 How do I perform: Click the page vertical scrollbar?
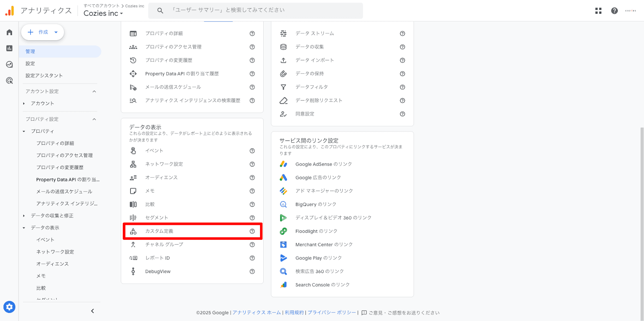pos(642,224)
